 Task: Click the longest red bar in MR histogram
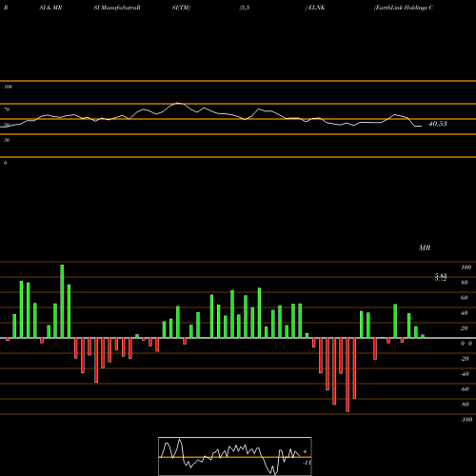tap(347, 375)
